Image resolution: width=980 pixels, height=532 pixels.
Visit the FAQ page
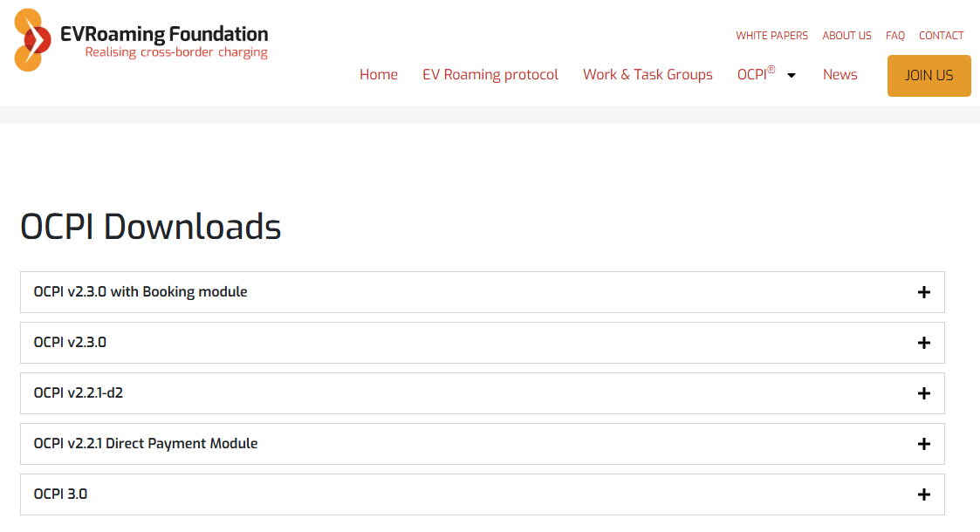(894, 36)
